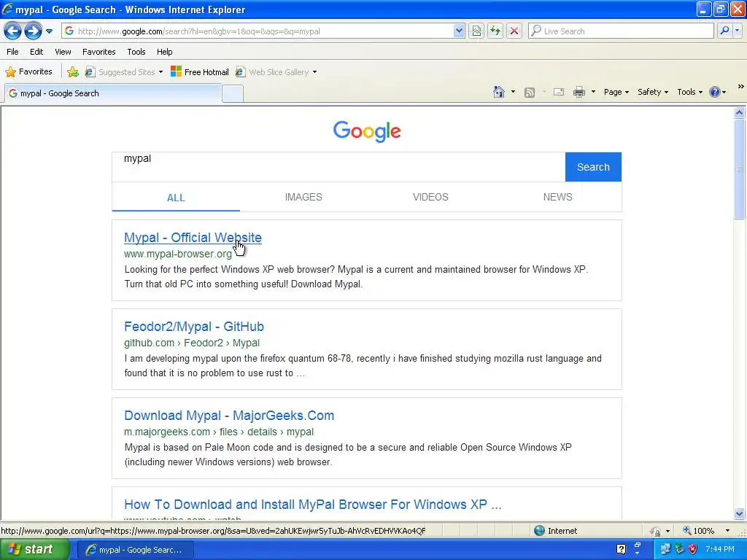The image size is (747, 560).
Task: Click the 100% zoom level button
Action: tap(698, 531)
